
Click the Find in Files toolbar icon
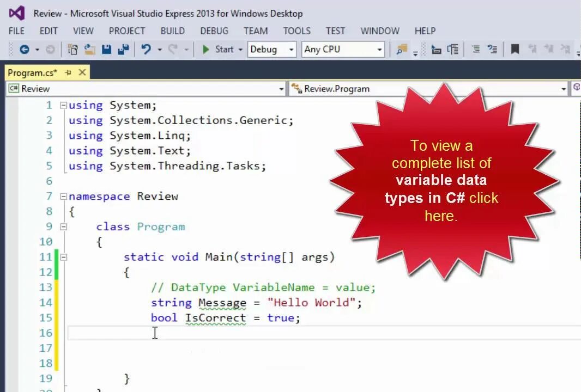[402, 49]
